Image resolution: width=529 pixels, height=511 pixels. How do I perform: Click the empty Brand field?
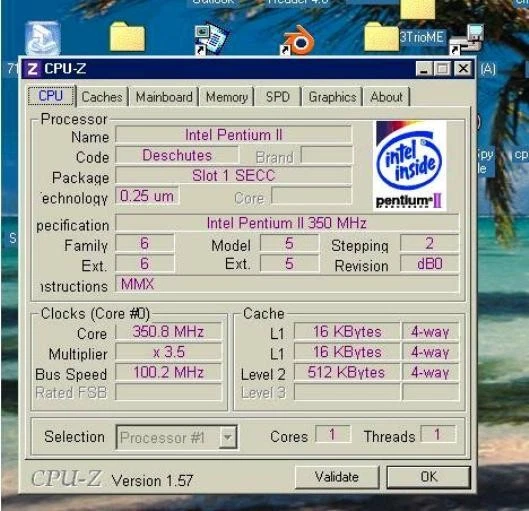click(327, 155)
